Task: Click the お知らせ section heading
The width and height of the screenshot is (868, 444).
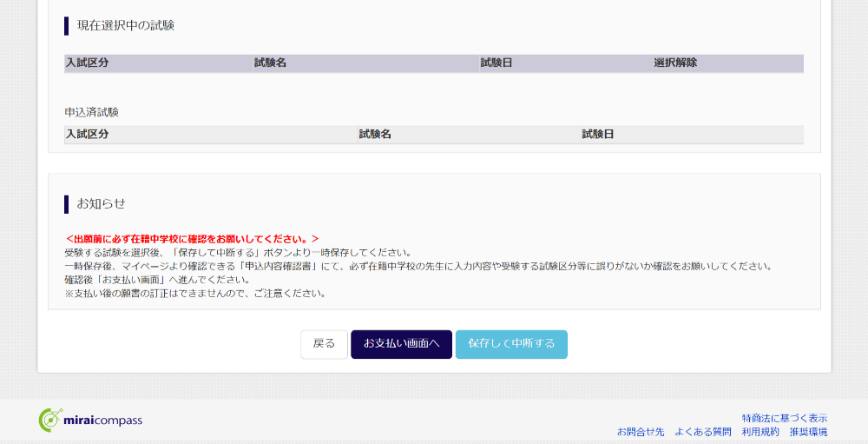Action: [x=101, y=203]
